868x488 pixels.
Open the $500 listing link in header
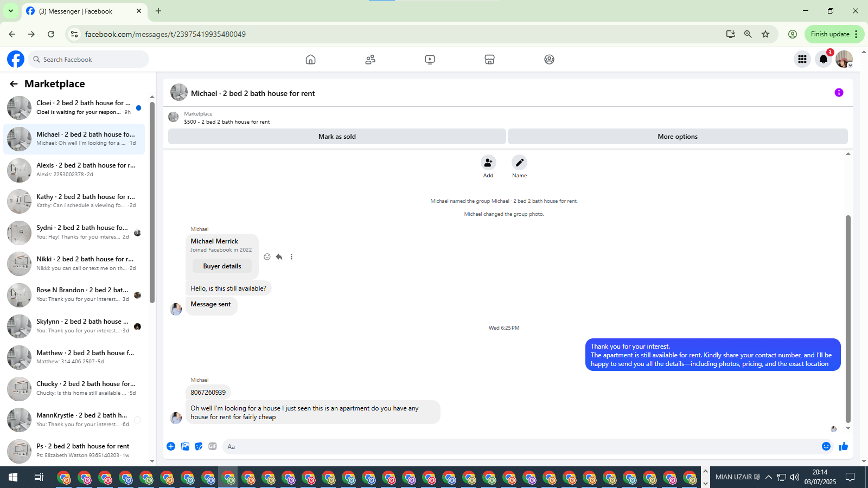(x=227, y=122)
